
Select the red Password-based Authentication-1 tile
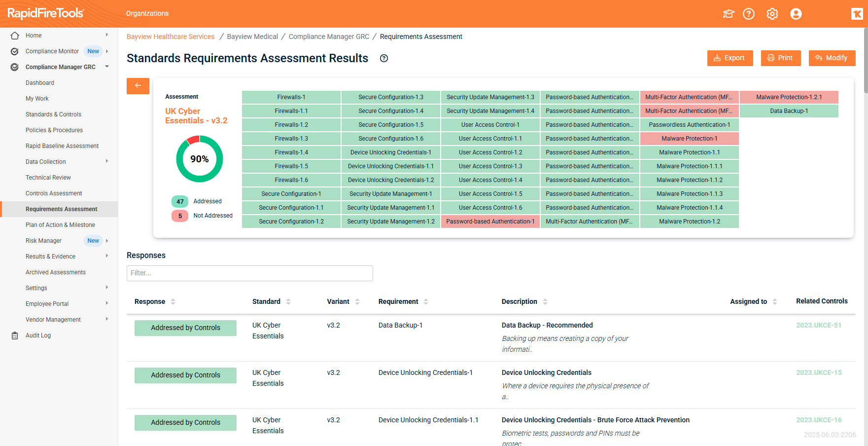click(490, 222)
